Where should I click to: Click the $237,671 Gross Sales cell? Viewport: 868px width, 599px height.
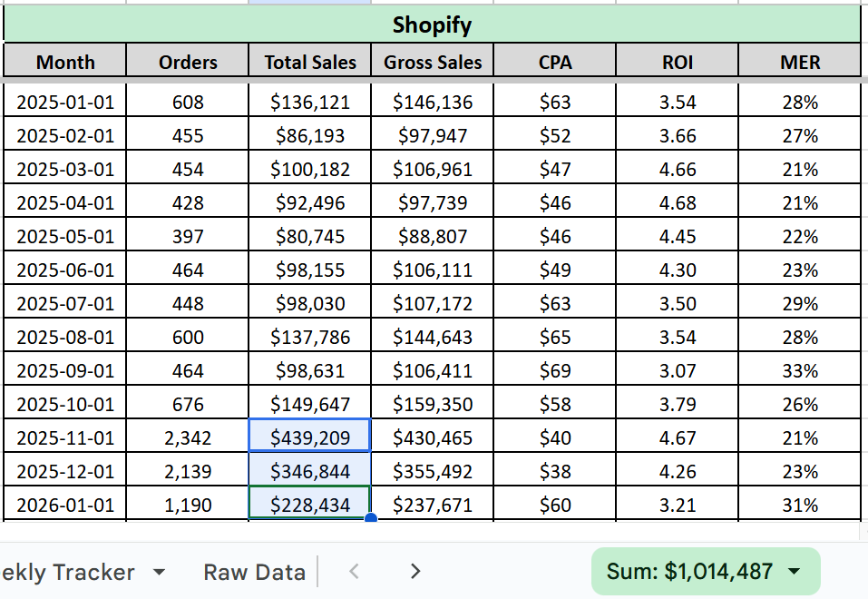tap(433, 506)
